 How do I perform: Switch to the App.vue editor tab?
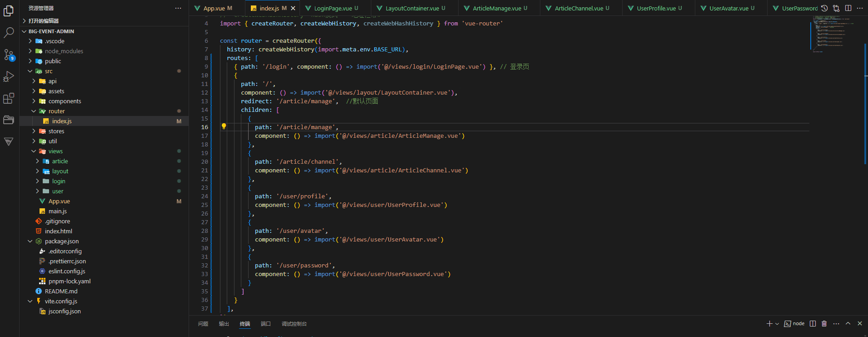pyautogui.click(x=217, y=8)
